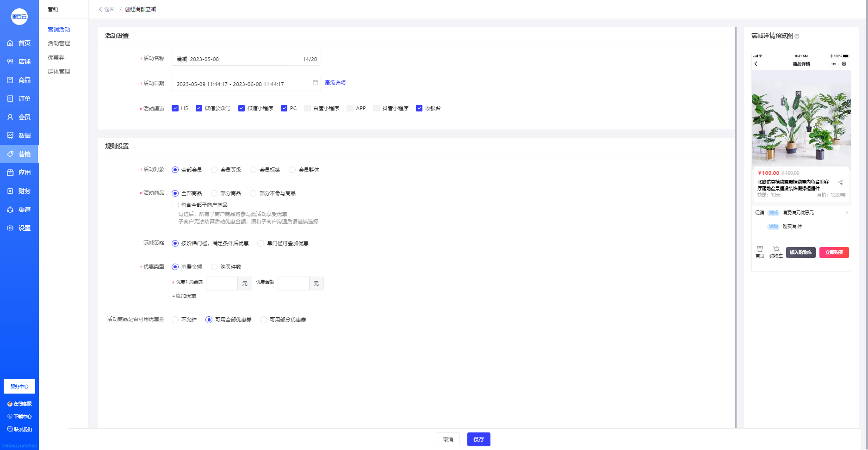Expand +添加优惠 to add discount tier

(184, 296)
